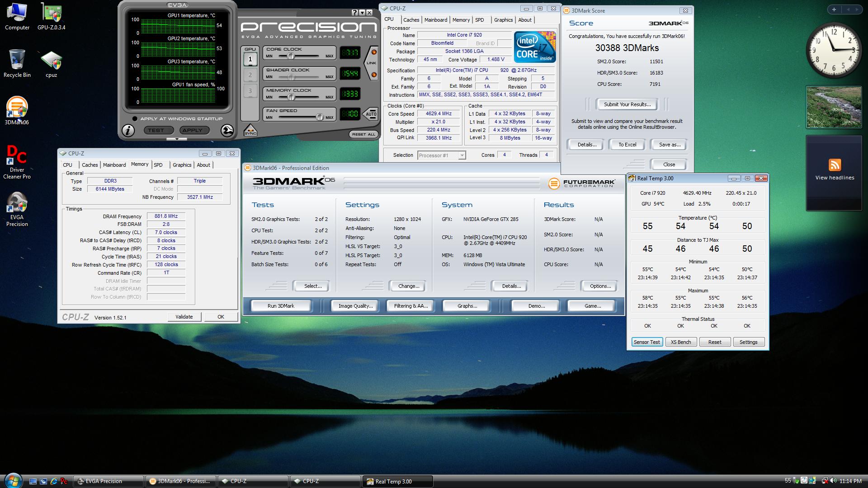
Task: Click OK in CPU-Z memory window
Action: (x=221, y=317)
